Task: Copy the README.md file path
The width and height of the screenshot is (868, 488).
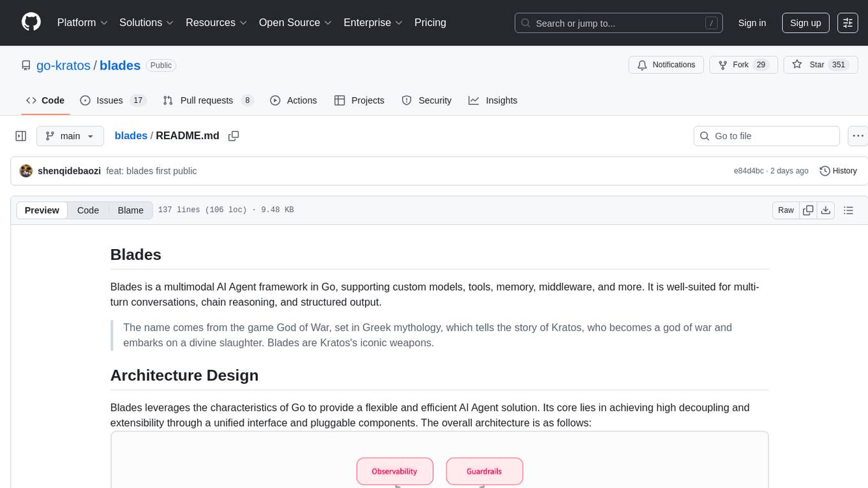Action: tap(234, 136)
